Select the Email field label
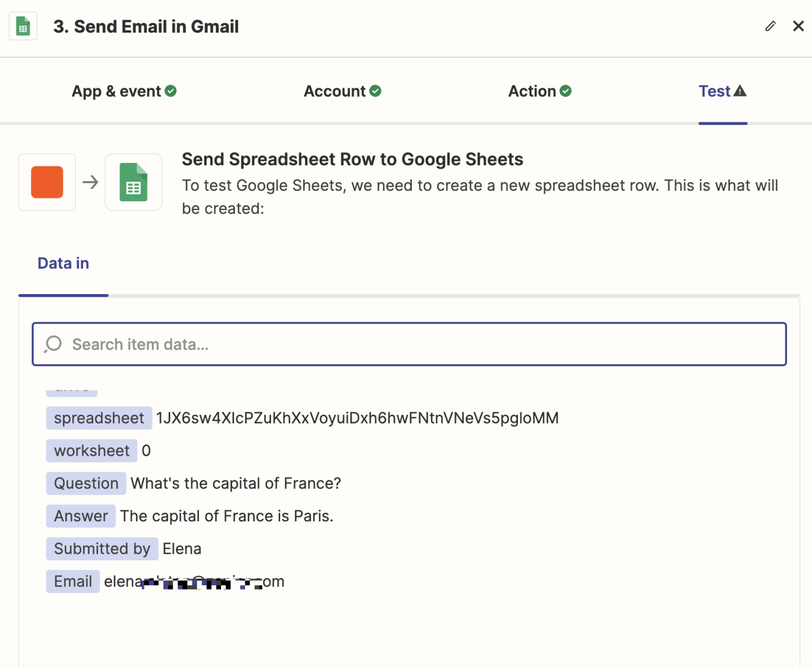 click(73, 581)
